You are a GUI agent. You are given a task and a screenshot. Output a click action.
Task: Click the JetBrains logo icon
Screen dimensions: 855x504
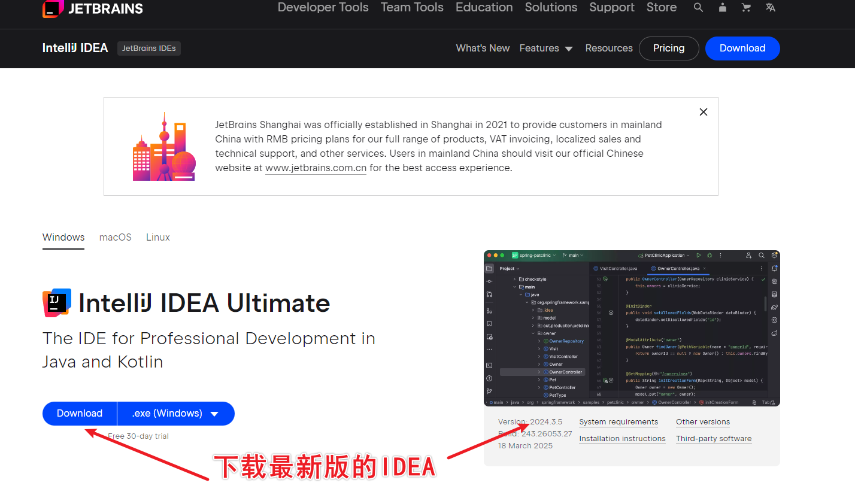(x=53, y=8)
